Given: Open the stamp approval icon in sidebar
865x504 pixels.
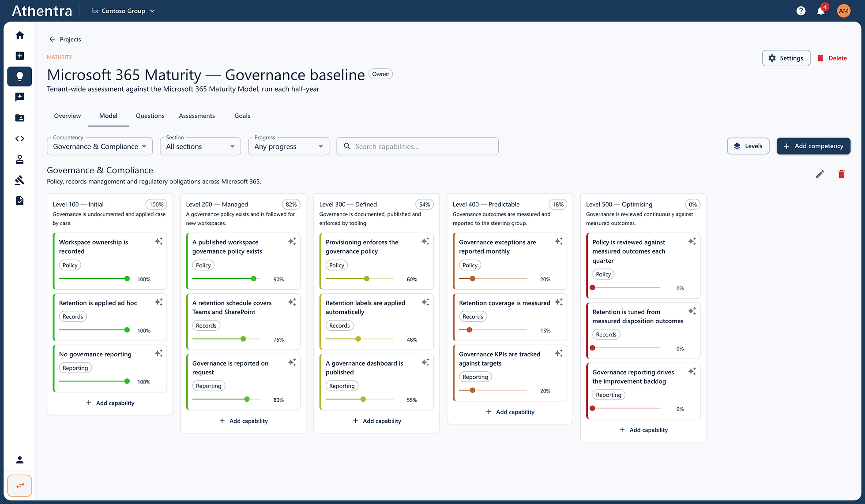Looking at the screenshot, I should (x=20, y=159).
